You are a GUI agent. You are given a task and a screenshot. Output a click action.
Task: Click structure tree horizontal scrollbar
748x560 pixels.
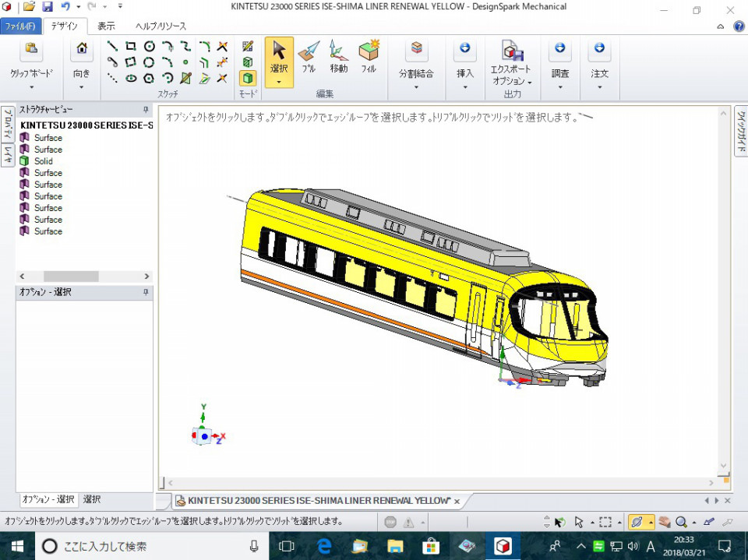point(71,276)
